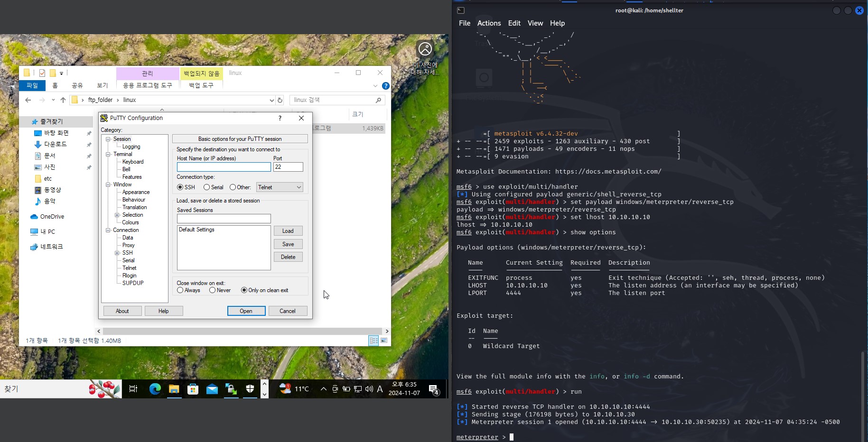This screenshot has height=442, width=868.
Task: Select Default Settings in saved sessions list
Action: pos(196,230)
